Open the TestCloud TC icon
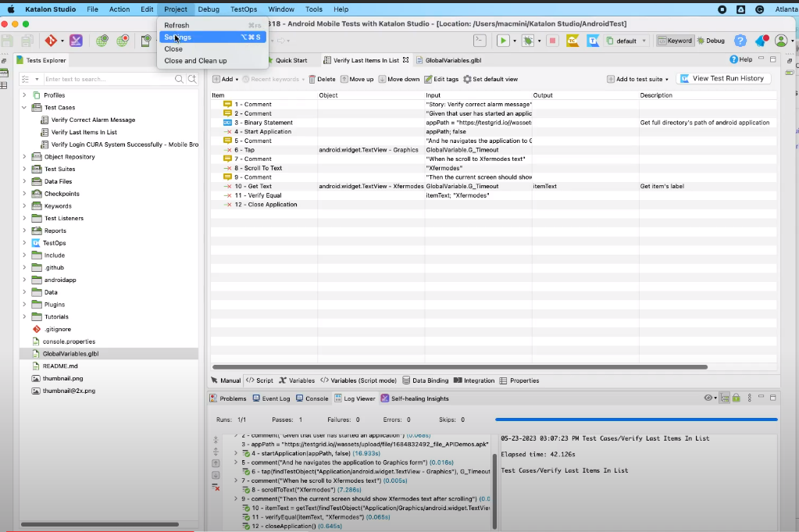The width and height of the screenshot is (799, 532). pos(572,41)
